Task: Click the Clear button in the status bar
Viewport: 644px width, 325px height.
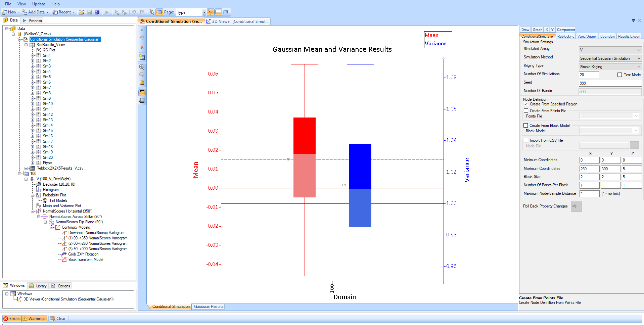Action: [x=58, y=318]
